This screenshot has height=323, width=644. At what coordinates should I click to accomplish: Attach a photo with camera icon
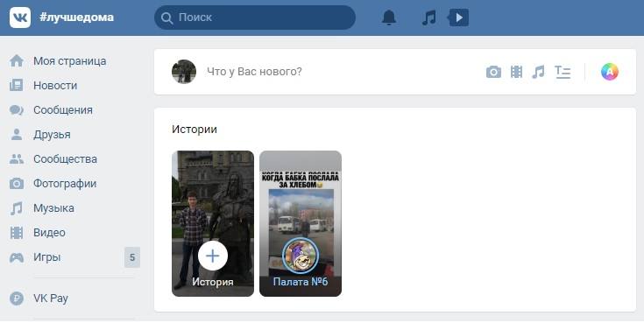(x=493, y=73)
